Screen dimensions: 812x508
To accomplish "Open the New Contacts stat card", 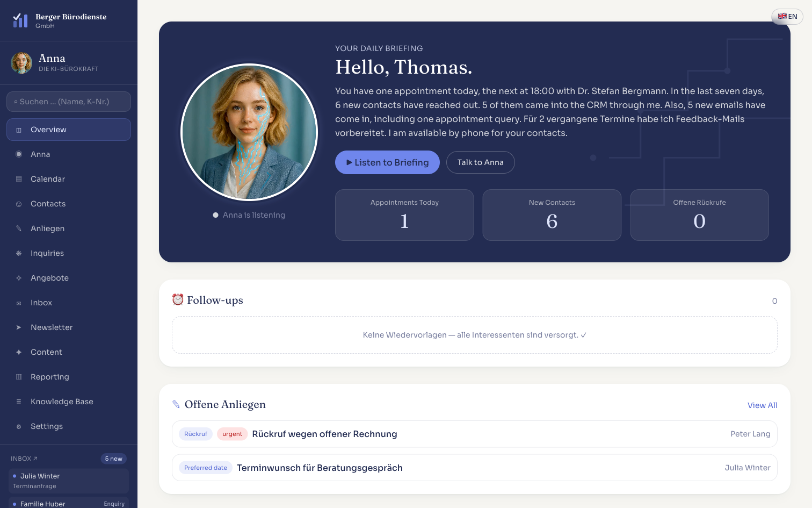I will coord(552,215).
